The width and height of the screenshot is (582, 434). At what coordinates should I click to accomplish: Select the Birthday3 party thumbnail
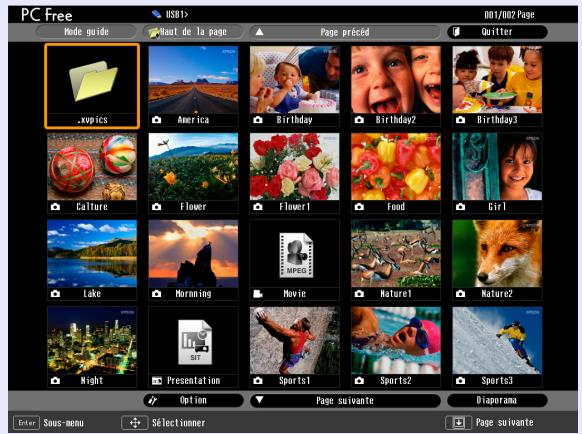[x=497, y=79]
